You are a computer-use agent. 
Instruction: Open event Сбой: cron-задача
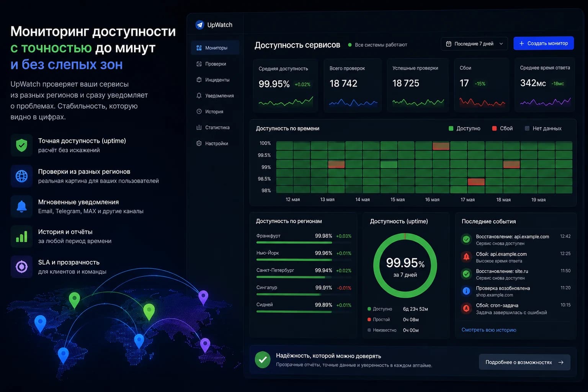(x=516, y=309)
